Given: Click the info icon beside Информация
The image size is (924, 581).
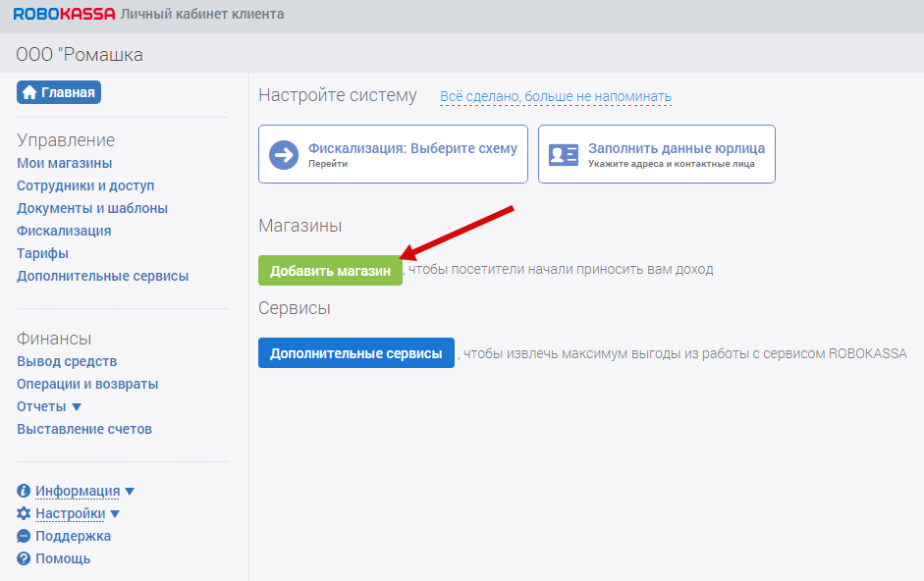Looking at the screenshot, I should [24, 491].
